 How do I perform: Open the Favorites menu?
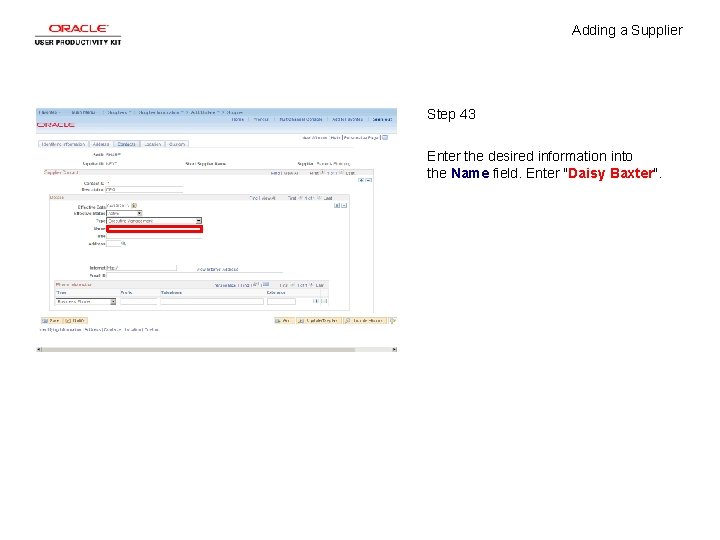click(x=49, y=112)
